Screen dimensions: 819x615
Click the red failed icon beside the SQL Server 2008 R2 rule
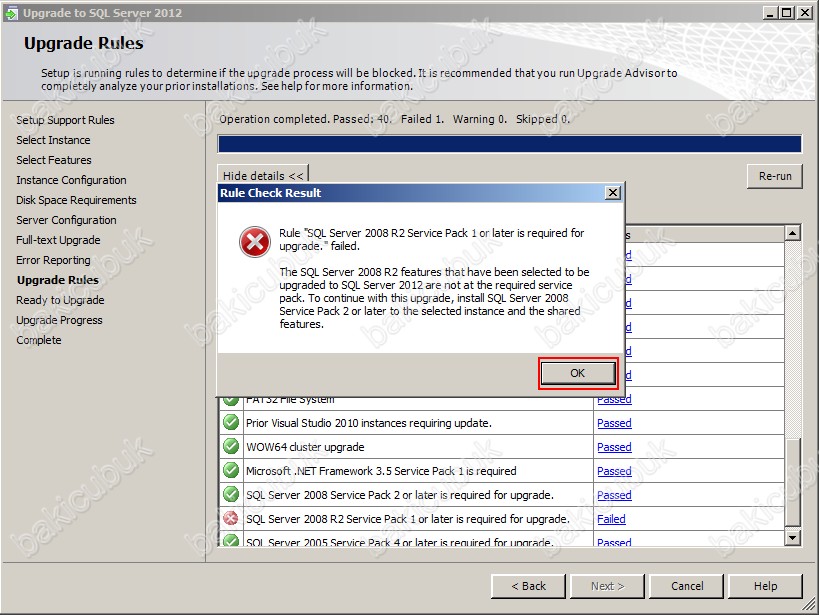pyautogui.click(x=230, y=518)
